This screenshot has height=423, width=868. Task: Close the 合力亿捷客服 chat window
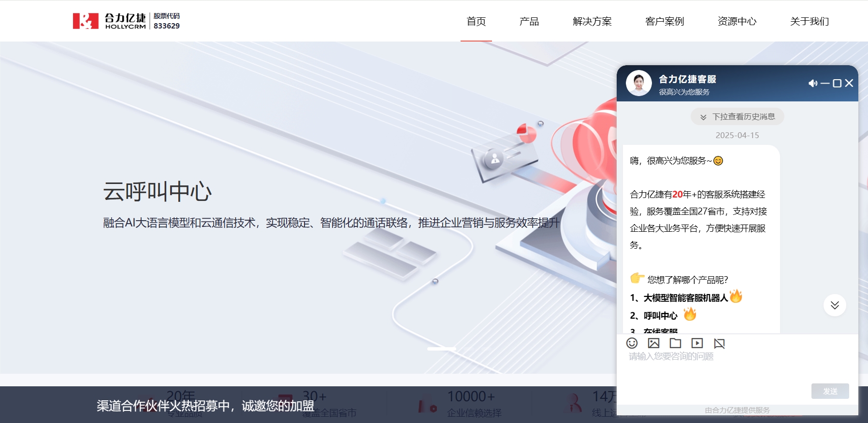coord(849,83)
